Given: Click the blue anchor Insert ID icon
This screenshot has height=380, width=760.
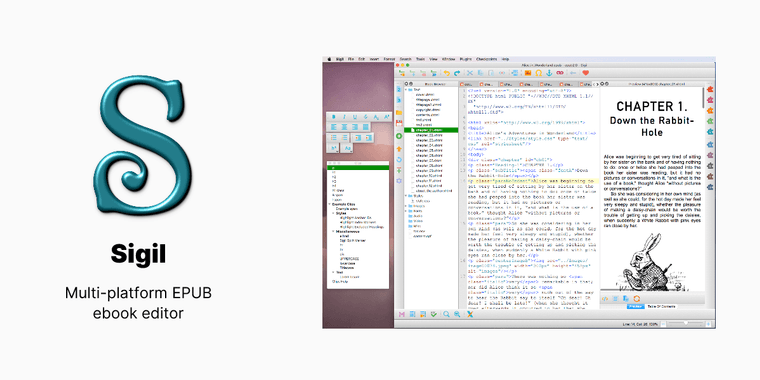Looking at the screenshot, I should click(x=549, y=73).
